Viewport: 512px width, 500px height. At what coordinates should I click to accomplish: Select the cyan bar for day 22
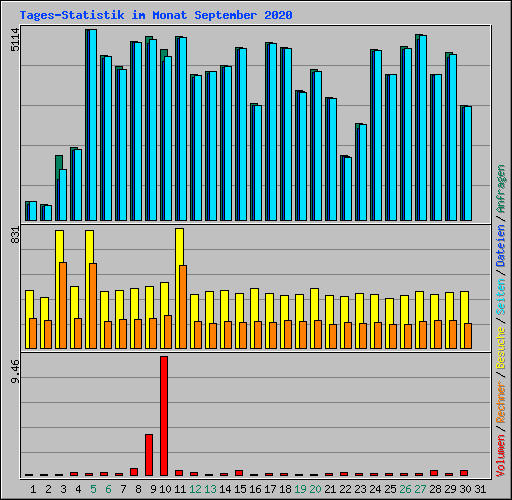point(348,189)
